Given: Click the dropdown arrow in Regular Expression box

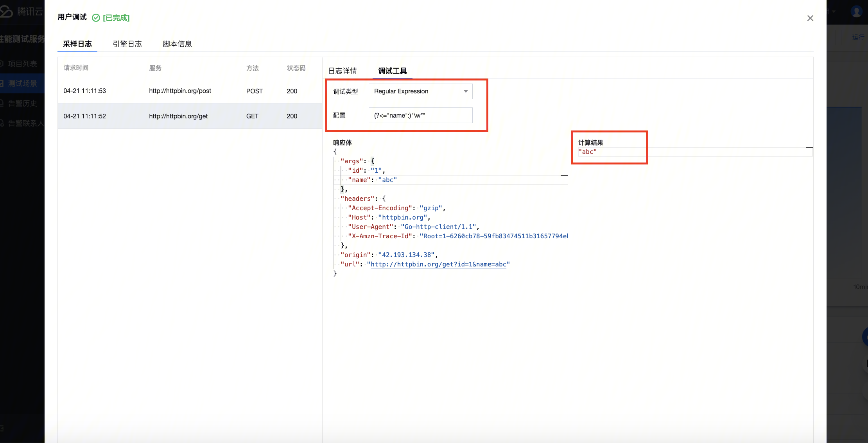Looking at the screenshot, I should point(466,91).
